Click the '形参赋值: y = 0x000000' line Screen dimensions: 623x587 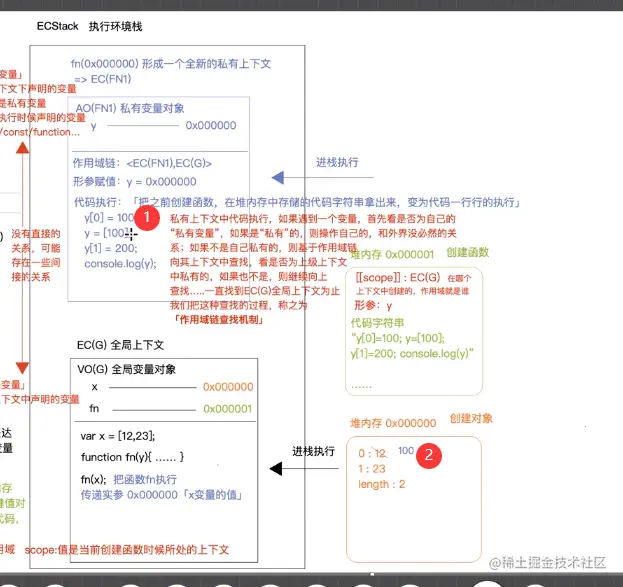coord(134,182)
